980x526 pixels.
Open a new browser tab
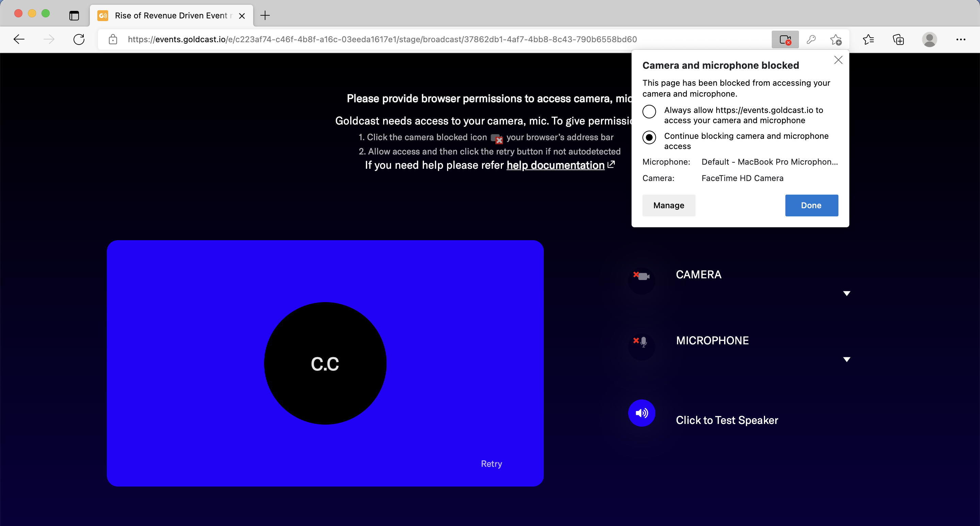(265, 16)
